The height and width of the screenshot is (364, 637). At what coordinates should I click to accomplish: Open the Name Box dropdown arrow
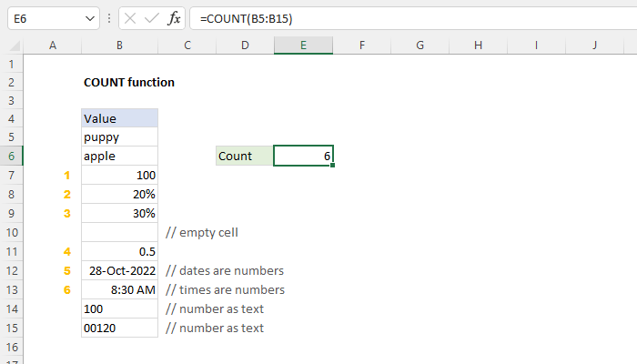pos(90,19)
